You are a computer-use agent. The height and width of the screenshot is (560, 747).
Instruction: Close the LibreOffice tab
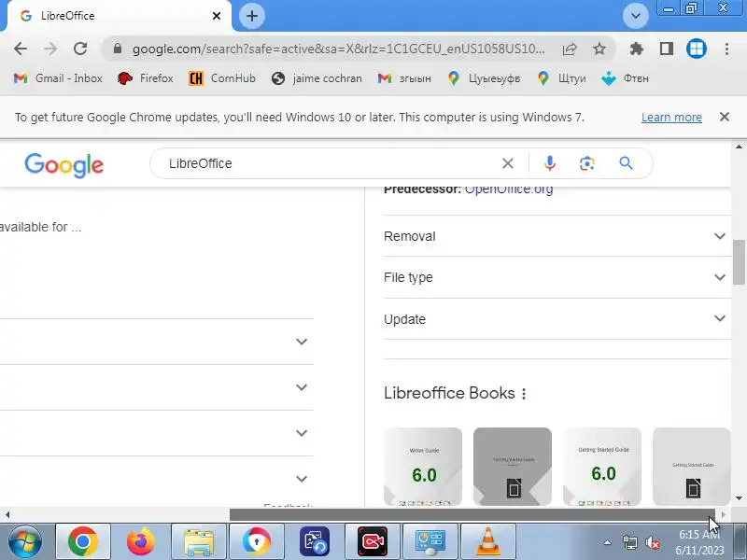217,16
